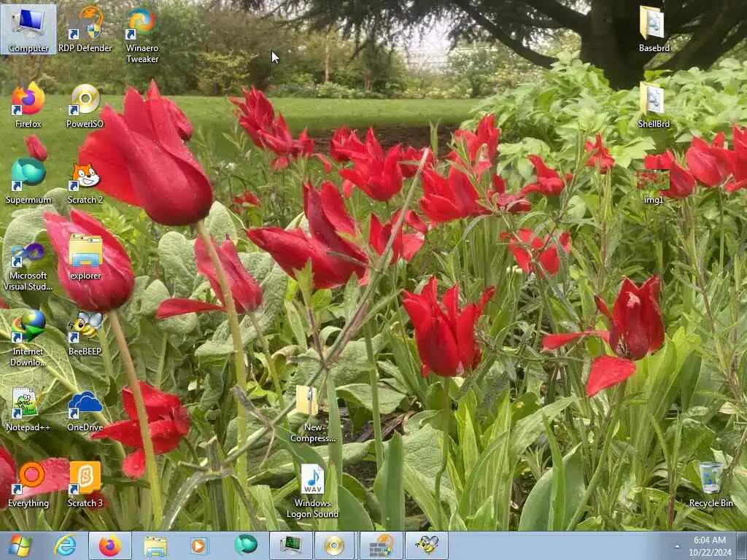747x560 pixels.
Task: Select the Basebrd folder icon
Action: pos(654,28)
